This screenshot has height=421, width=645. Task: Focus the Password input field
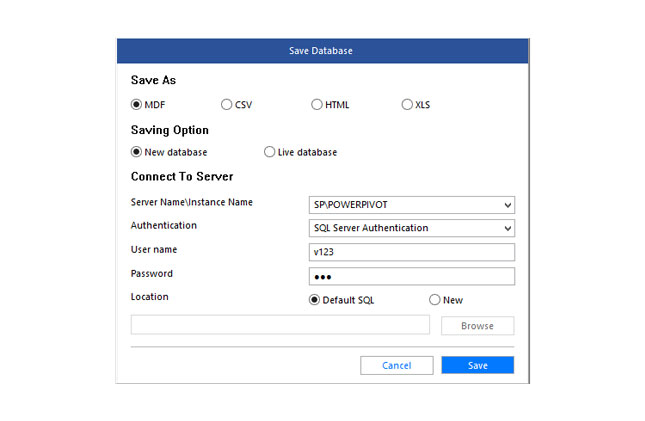(x=412, y=276)
